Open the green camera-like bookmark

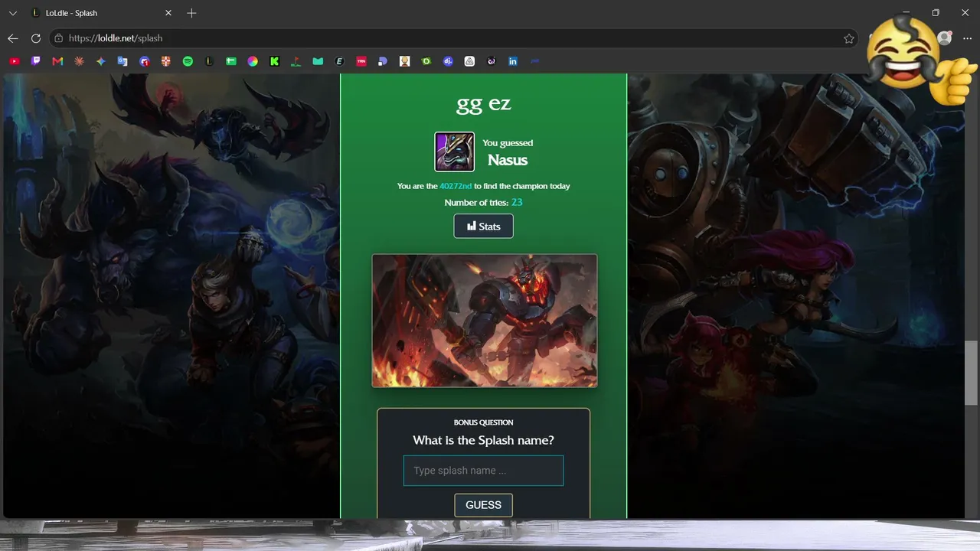426,61
